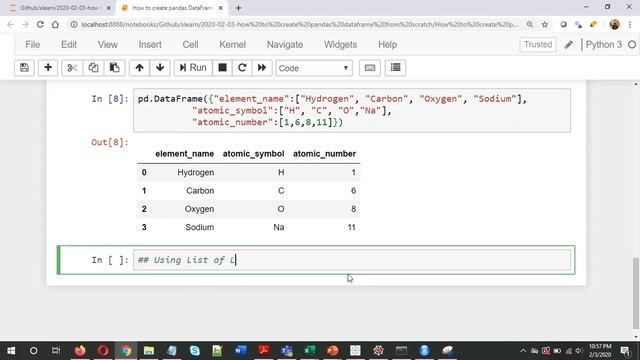Click the element_name column header
The image size is (640, 360).
pos(184,154)
